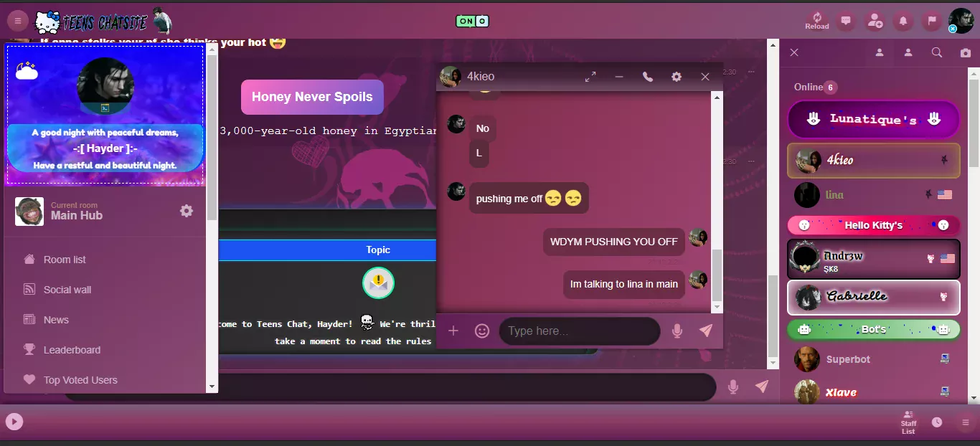Click the weather moon-cloud icon

27,70
